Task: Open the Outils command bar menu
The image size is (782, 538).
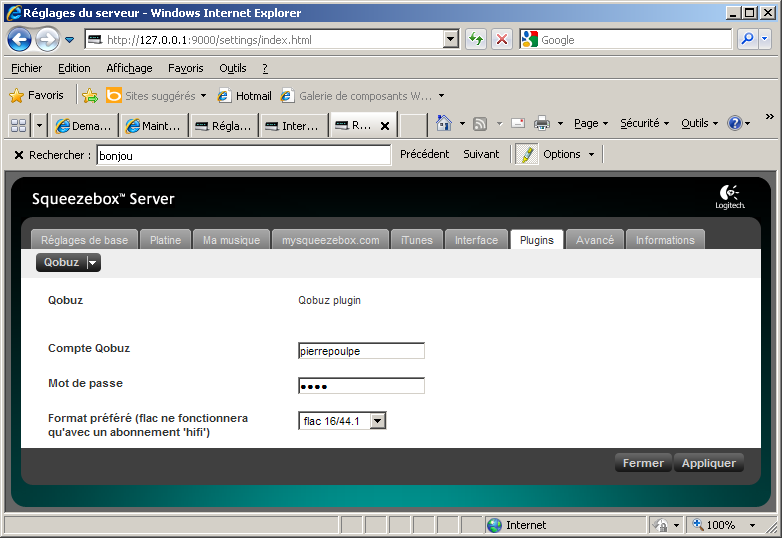Action: (699, 123)
